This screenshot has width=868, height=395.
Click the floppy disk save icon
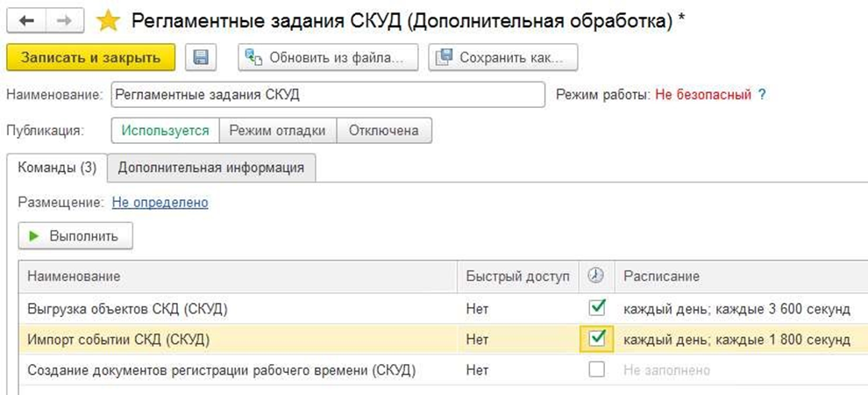pos(201,58)
